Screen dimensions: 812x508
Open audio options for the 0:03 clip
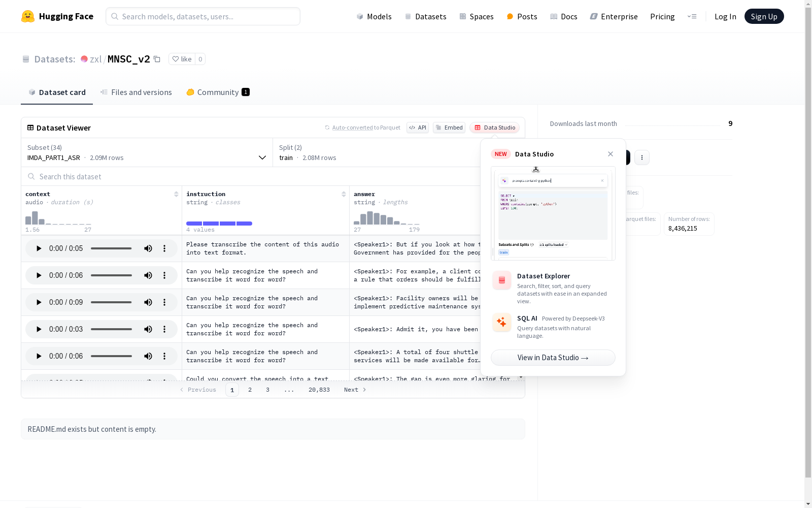click(x=164, y=329)
